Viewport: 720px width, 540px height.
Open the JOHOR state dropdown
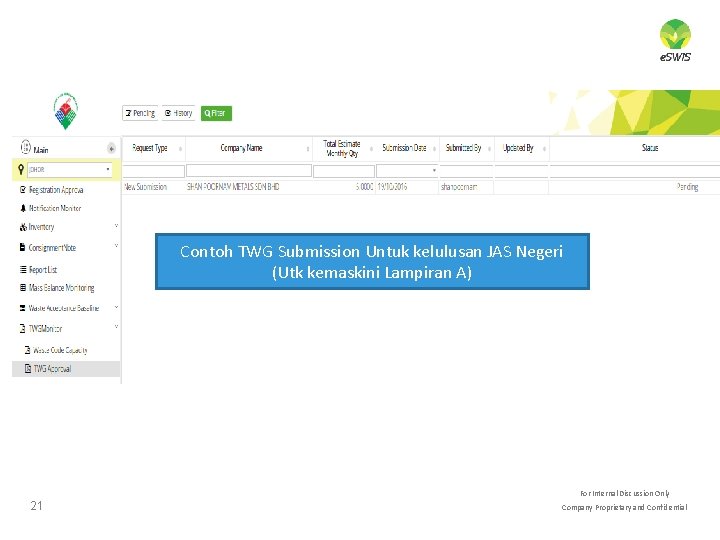(70, 169)
